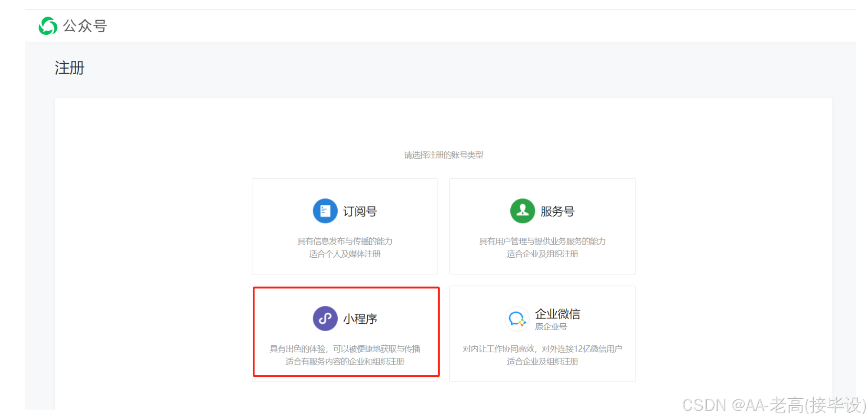The width and height of the screenshot is (868, 420).
Task: Click 适合企业及组织注册 under 企业微信
Action: pos(542,361)
